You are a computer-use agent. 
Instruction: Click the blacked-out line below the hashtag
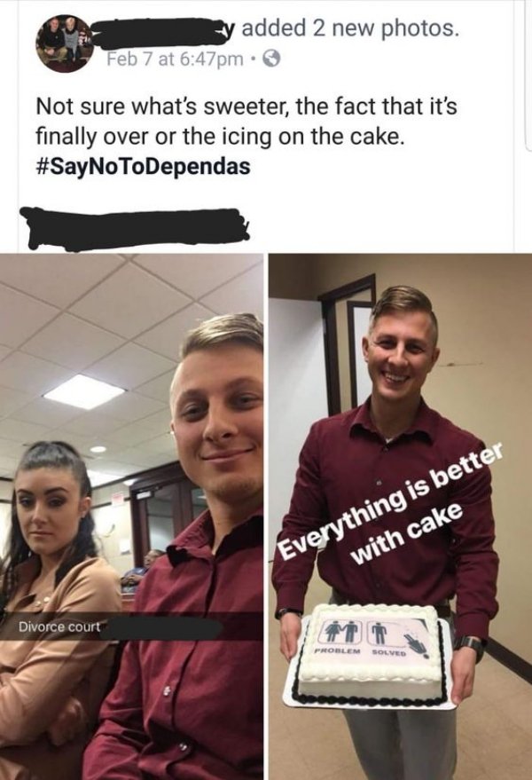134,228
